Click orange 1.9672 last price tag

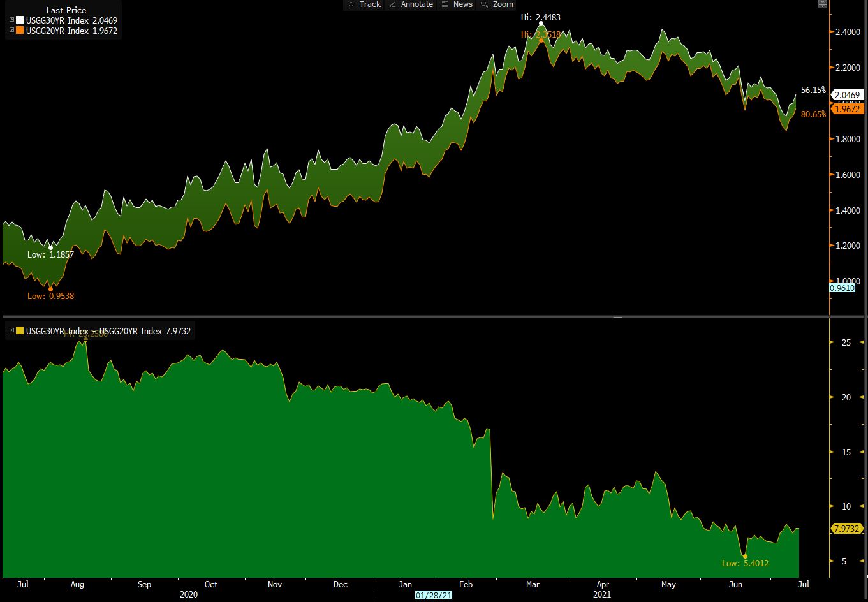(848, 109)
